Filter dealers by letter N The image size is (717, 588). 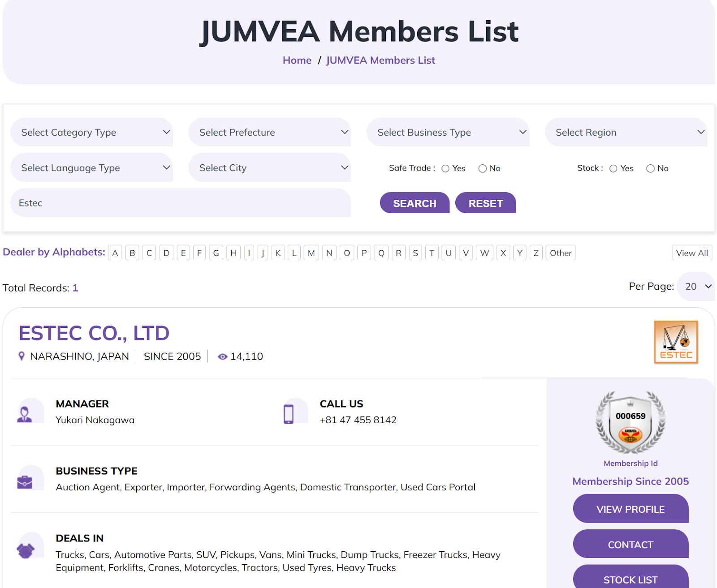(x=329, y=253)
